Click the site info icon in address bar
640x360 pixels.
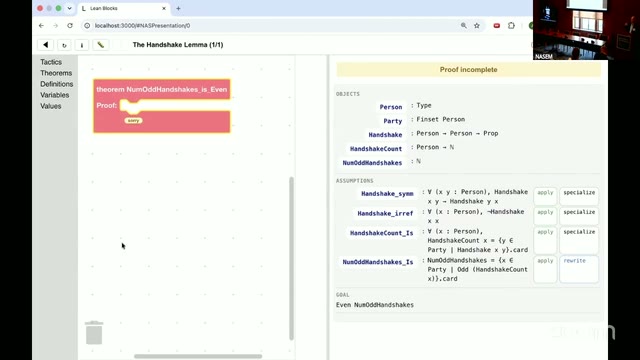point(87,25)
